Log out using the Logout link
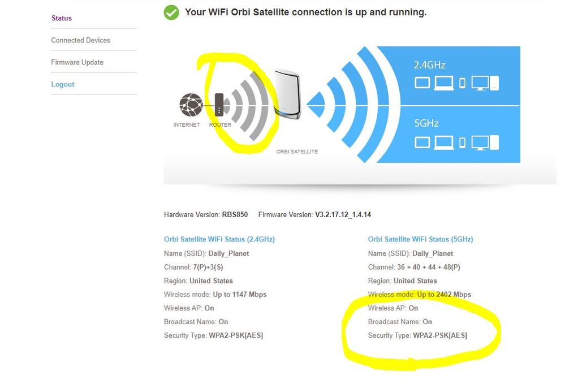The height and width of the screenshot is (392, 565). (x=63, y=84)
